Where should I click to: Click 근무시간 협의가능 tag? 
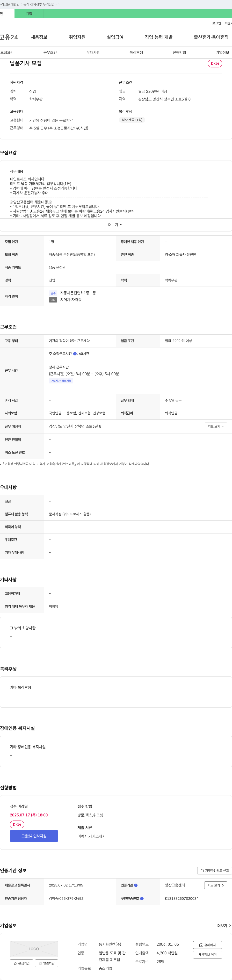pos(61,381)
